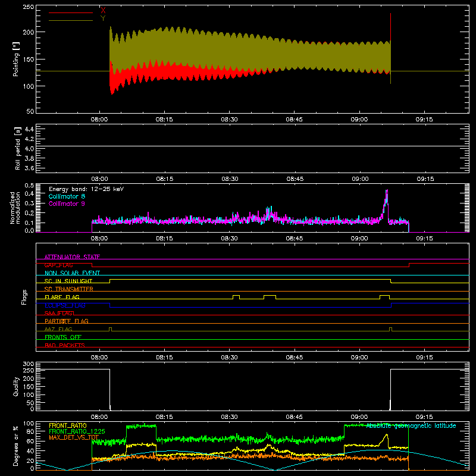Click the "150" tick label on Pointing axis
The image size is (476, 476).
click(x=29, y=59)
